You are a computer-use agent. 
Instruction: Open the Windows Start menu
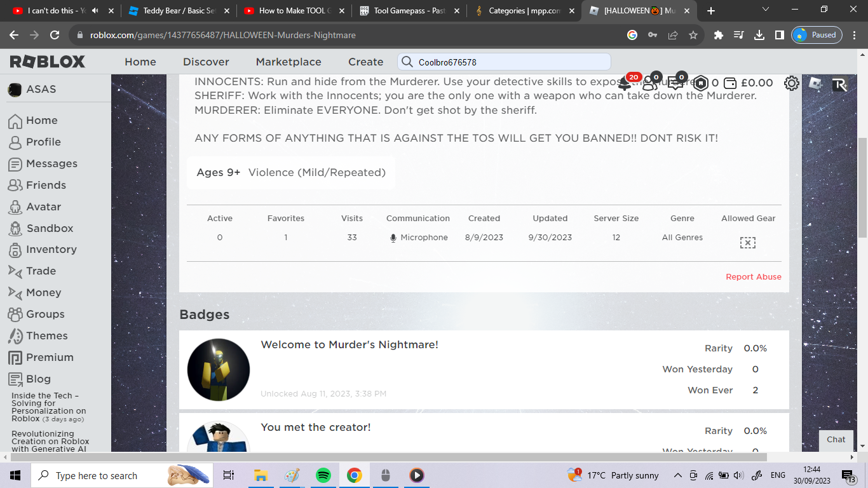pos(15,475)
